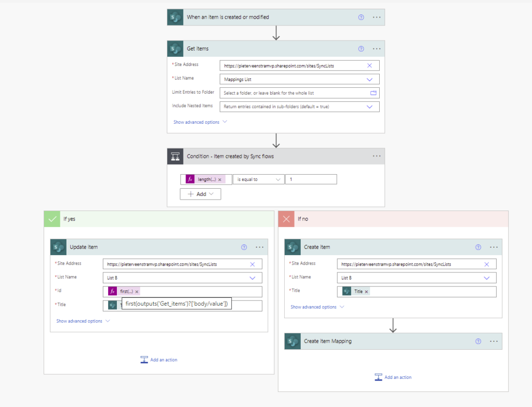Click SharePoint icon on Update item
The width and height of the screenshot is (532, 407).
[x=58, y=247]
